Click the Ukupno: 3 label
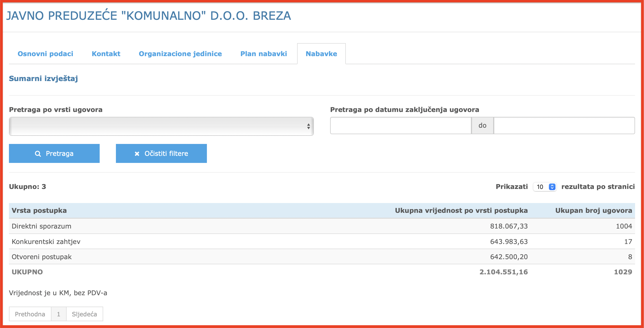Screen dimensions: 644x328 coord(27,186)
